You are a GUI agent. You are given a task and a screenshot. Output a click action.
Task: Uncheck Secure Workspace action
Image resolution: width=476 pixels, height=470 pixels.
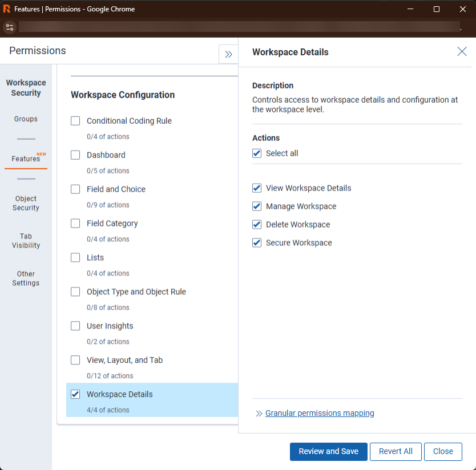point(257,243)
